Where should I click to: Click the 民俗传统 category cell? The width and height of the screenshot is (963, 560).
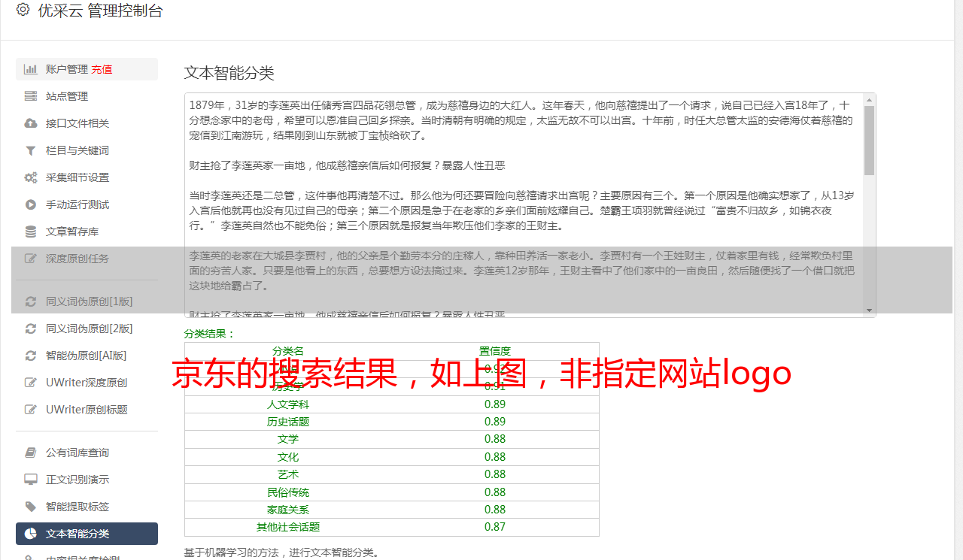click(288, 492)
